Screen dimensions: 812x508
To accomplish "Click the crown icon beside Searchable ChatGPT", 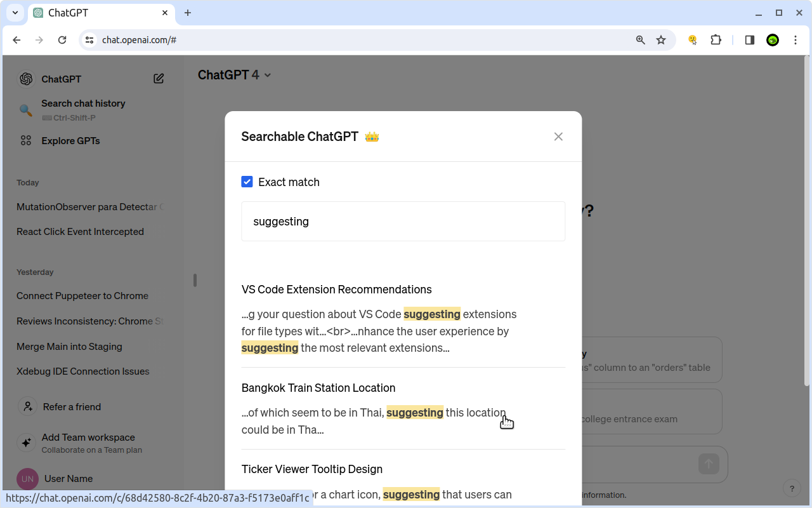I will coord(372,137).
